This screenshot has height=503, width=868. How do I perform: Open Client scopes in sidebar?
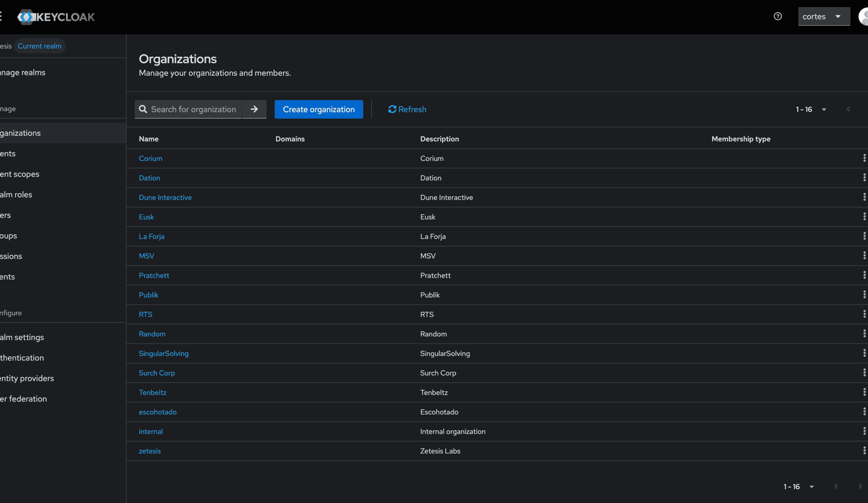pos(20,174)
